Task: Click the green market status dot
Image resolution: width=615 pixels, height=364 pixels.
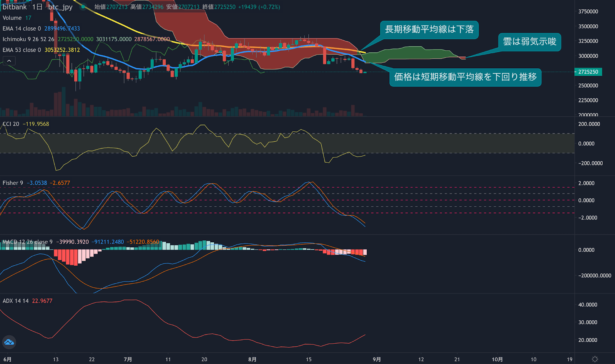Action: [x=83, y=7]
